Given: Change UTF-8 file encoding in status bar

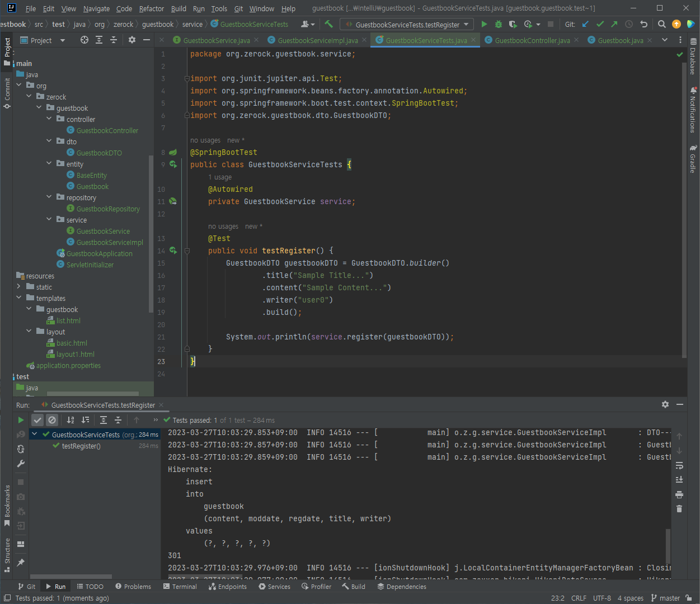Looking at the screenshot, I should pos(602,598).
